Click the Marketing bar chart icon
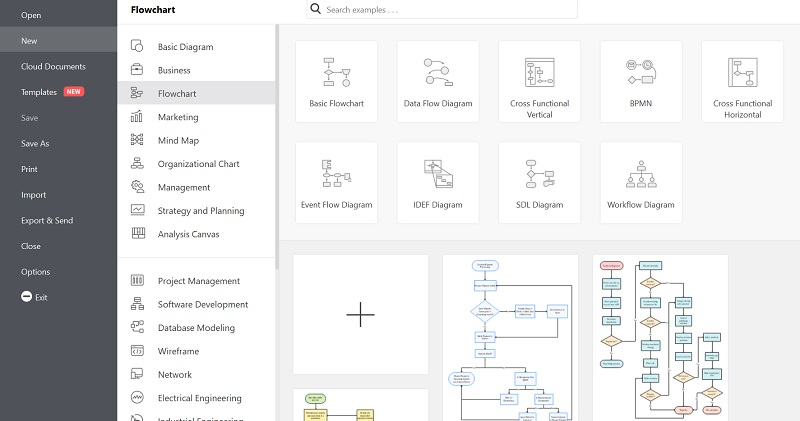800x421 pixels. tap(137, 116)
